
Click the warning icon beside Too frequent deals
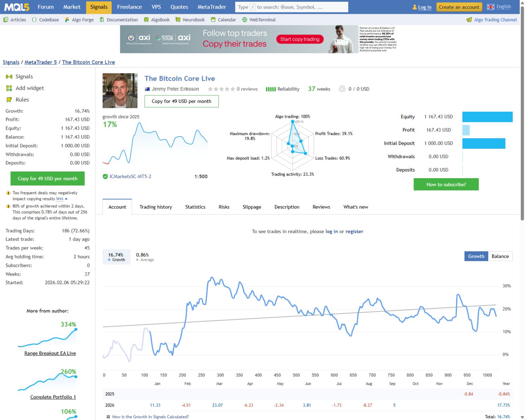pyautogui.click(x=8, y=193)
